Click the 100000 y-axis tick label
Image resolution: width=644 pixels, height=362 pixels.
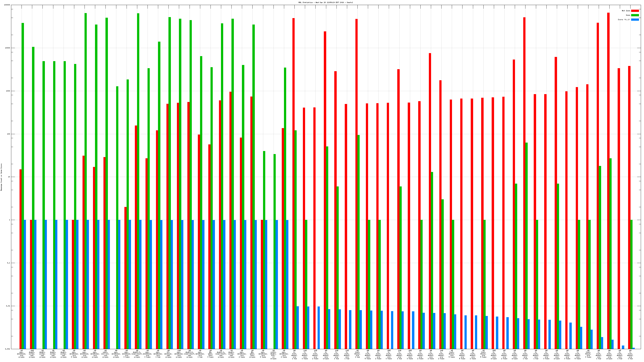[x=7, y=5]
